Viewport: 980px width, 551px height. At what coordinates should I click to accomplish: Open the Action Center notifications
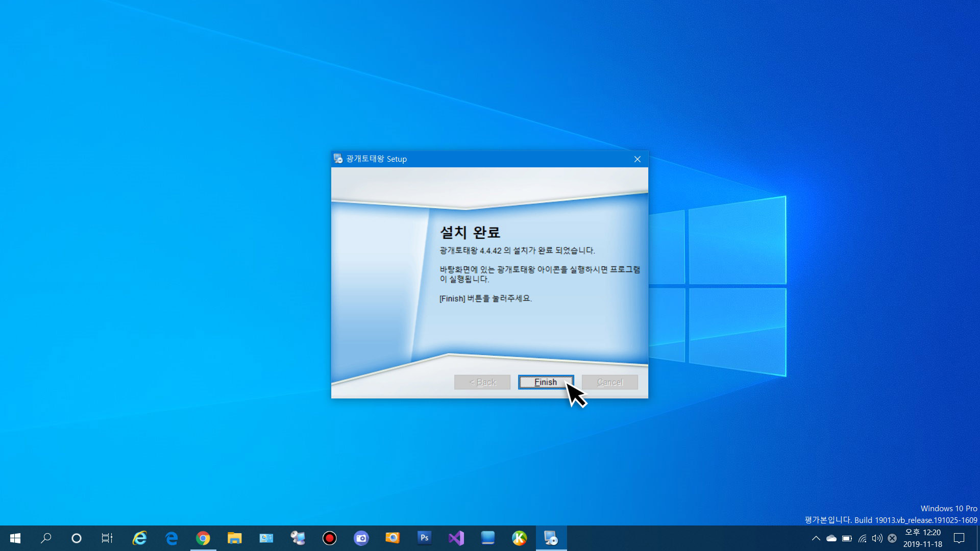tap(959, 538)
